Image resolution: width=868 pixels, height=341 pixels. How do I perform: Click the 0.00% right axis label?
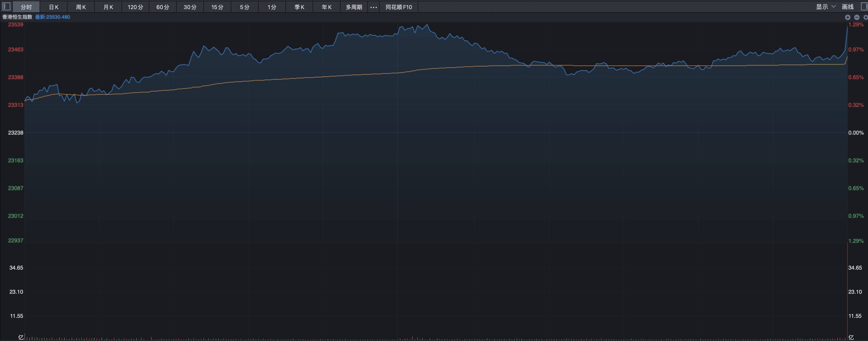856,133
